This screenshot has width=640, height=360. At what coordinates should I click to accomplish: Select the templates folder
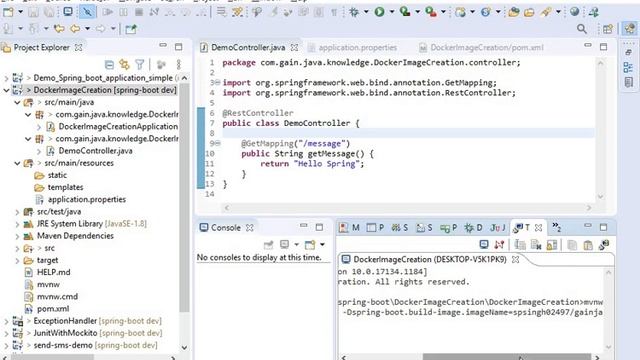[x=65, y=187]
